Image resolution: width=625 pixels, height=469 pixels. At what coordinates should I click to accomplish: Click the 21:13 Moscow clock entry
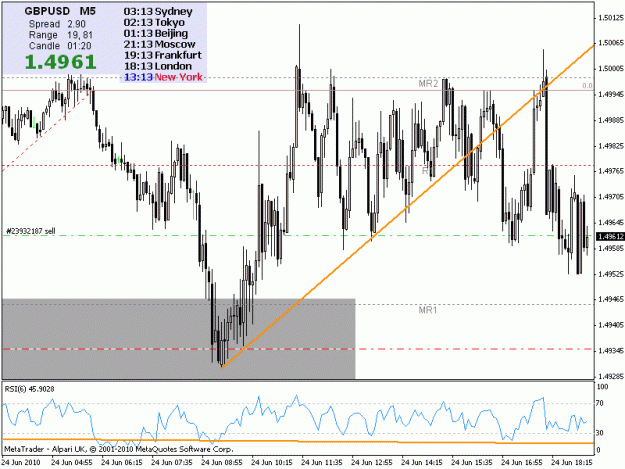(159, 44)
